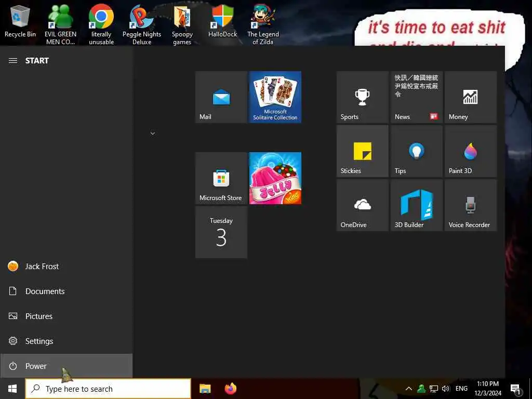Select the Spoopy games folder

(182, 24)
